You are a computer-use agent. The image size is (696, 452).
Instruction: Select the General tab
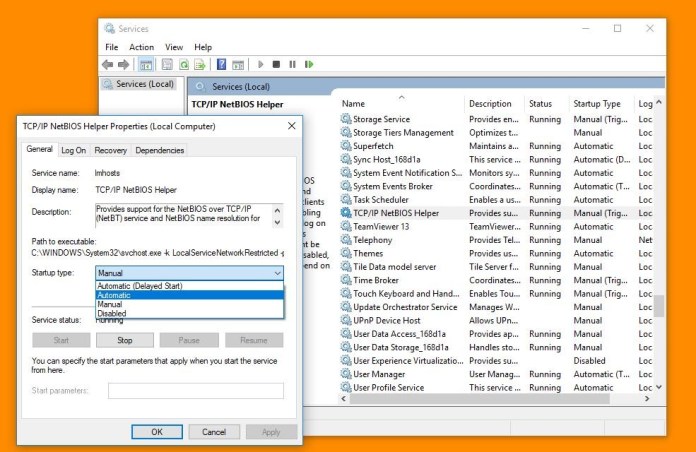[x=39, y=149]
